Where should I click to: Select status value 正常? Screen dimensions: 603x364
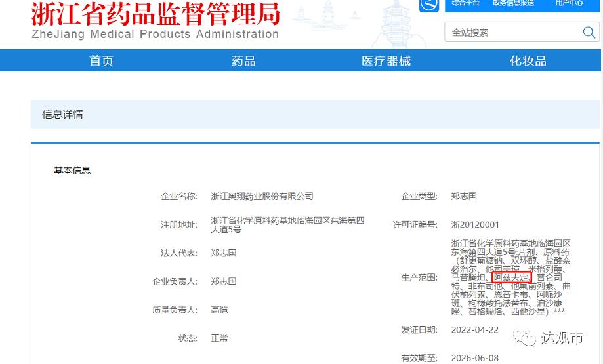[x=219, y=338]
